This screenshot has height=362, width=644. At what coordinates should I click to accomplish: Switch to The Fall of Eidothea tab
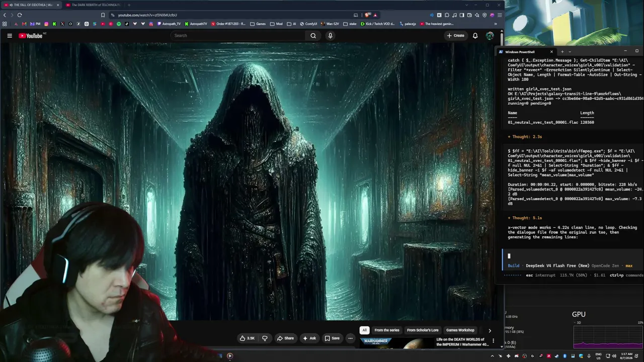pyautogui.click(x=33, y=5)
